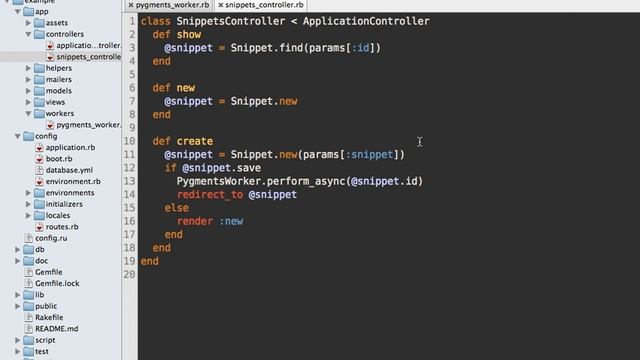The width and height of the screenshot is (640, 360).
Task: Click the Rakefile file icon
Action: point(29,317)
